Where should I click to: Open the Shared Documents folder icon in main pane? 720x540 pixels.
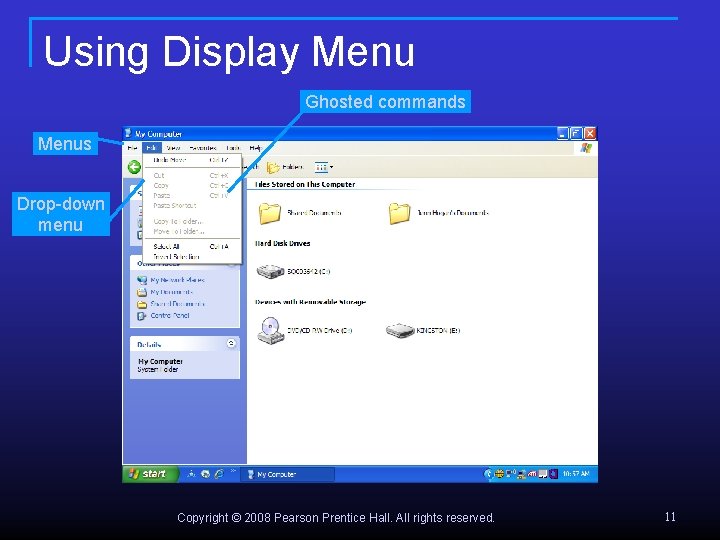[x=270, y=214]
